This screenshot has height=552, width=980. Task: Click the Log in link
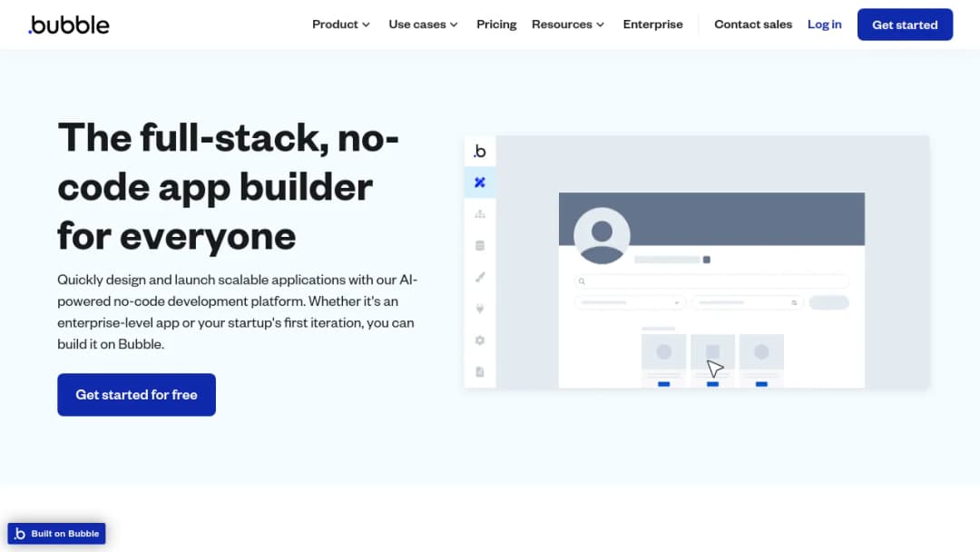(x=824, y=25)
